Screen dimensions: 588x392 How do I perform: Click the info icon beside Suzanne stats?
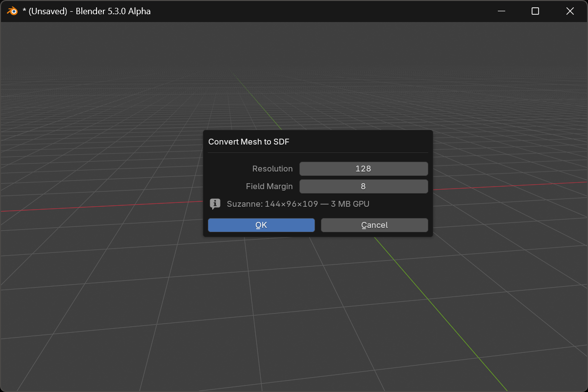click(x=215, y=204)
